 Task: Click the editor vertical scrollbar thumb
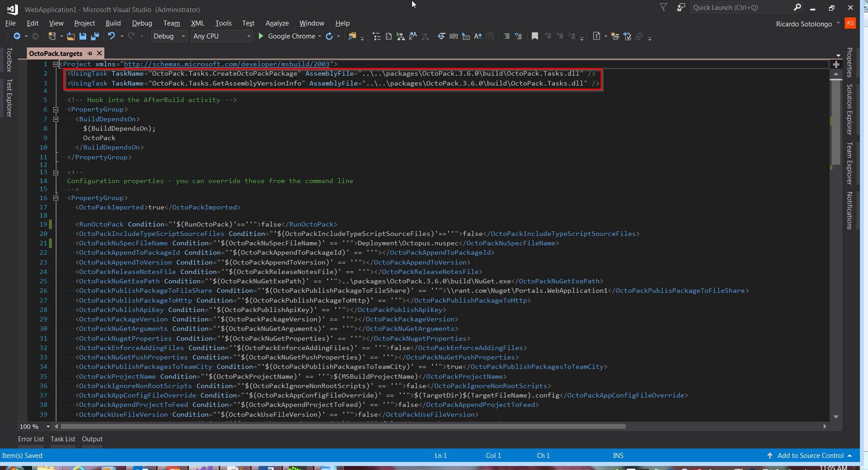coord(836,122)
